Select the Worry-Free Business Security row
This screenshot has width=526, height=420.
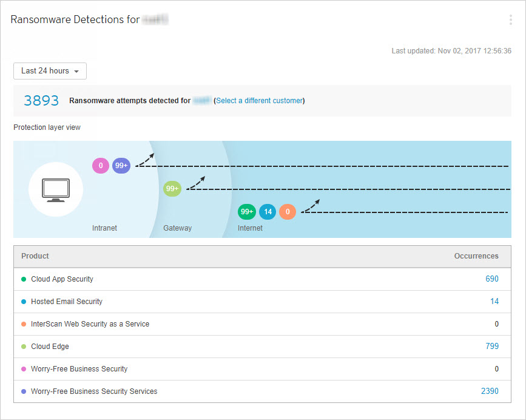coord(79,369)
